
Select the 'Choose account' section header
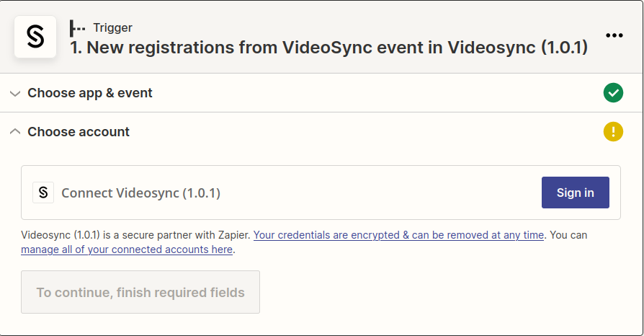pyautogui.click(x=79, y=132)
